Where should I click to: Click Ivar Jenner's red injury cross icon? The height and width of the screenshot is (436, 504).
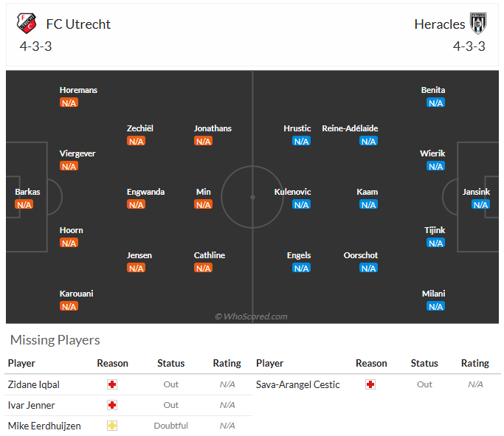coord(112,405)
